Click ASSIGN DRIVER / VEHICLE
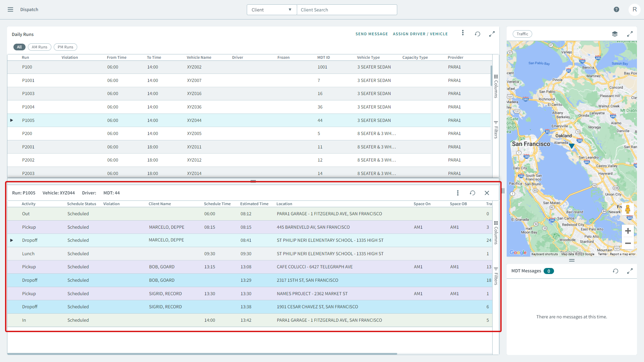Image resolution: width=644 pixels, height=362 pixels. click(x=420, y=34)
